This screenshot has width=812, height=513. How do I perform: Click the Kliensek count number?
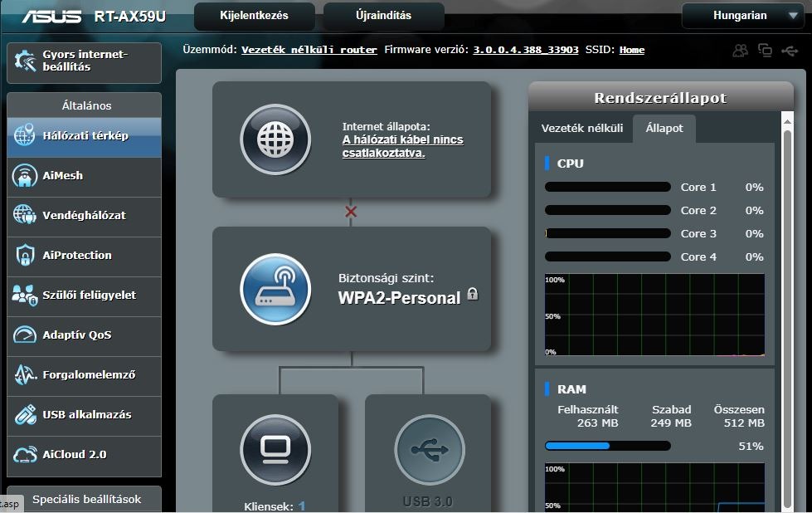pos(301,506)
